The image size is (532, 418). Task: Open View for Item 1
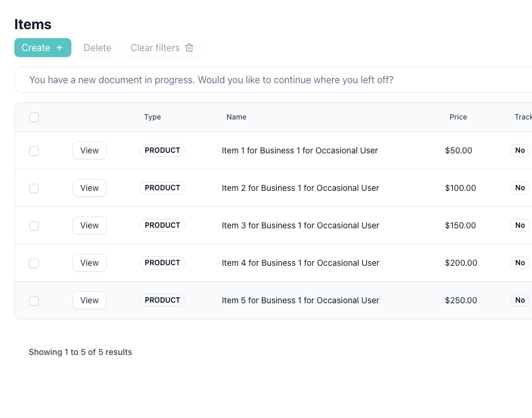pyautogui.click(x=89, y=150)
